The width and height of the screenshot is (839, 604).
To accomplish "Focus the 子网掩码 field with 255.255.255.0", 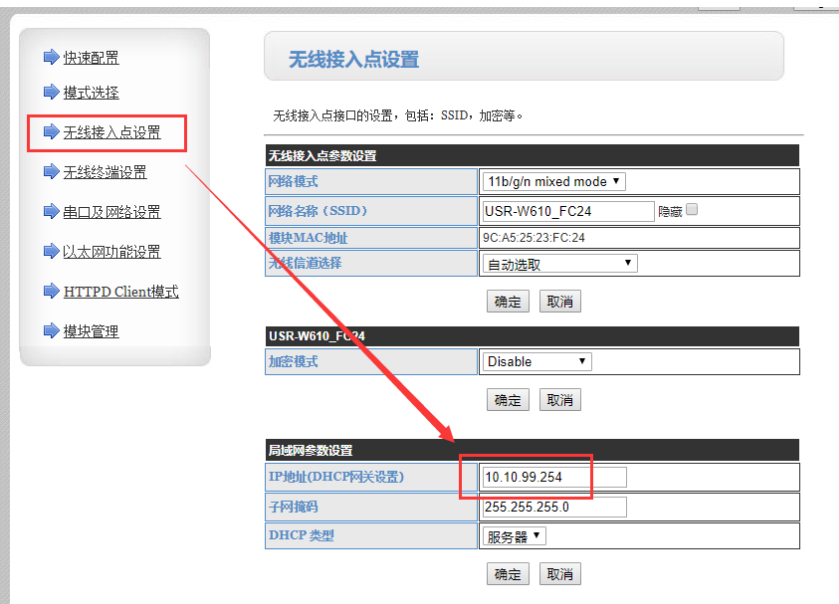I will pos(554,507).
